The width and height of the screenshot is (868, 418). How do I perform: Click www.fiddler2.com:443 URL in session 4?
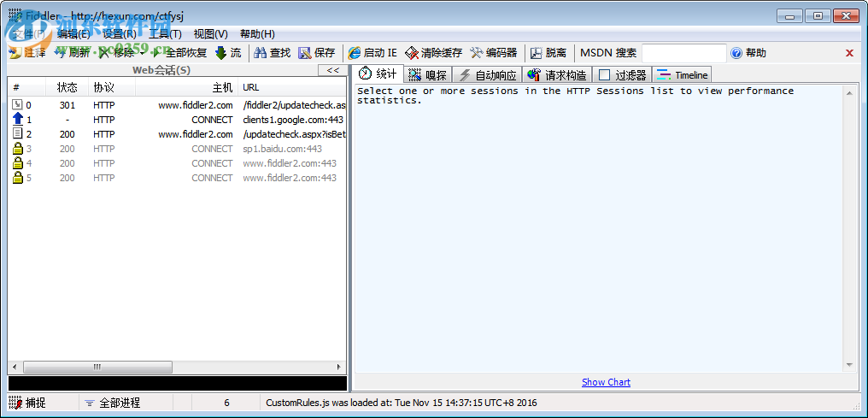[x=290, y=163]
